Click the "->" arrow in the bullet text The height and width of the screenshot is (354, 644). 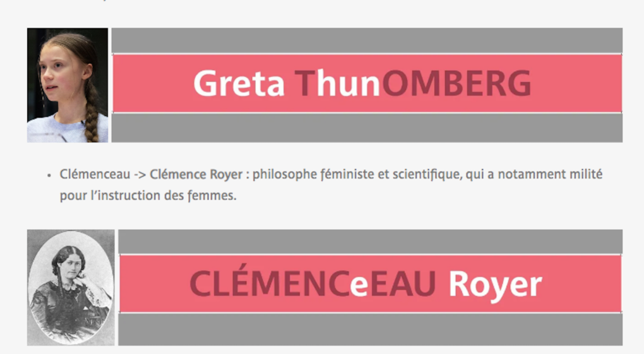click(140, 174)
